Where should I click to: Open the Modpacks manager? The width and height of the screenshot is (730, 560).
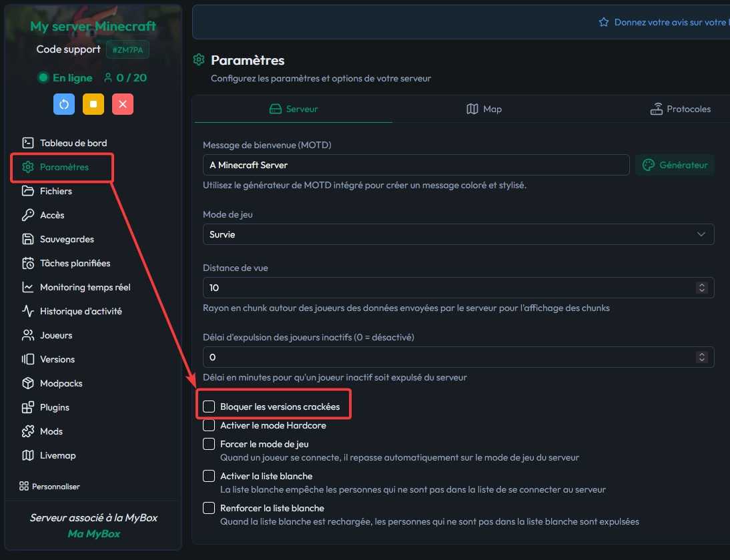tap(61, 383)
